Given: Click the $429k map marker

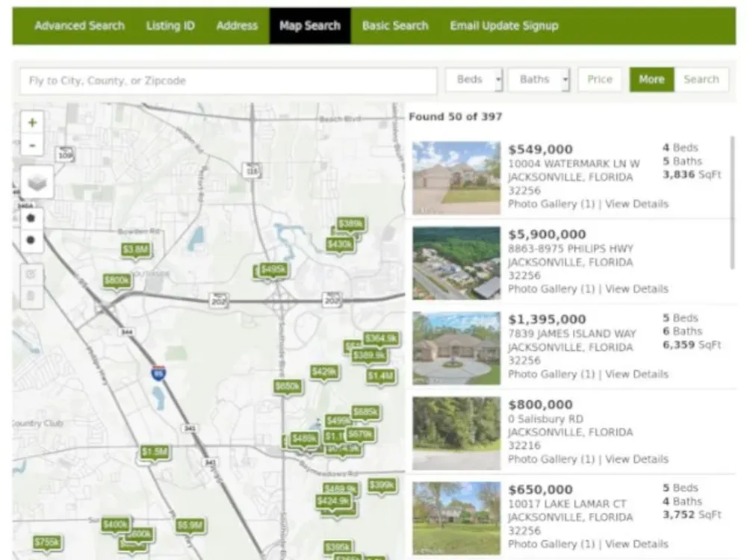Looking at the screenshot, I should 324,372.
